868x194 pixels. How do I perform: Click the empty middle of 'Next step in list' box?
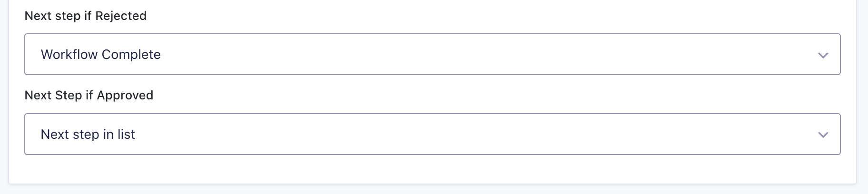pos(476,134)
